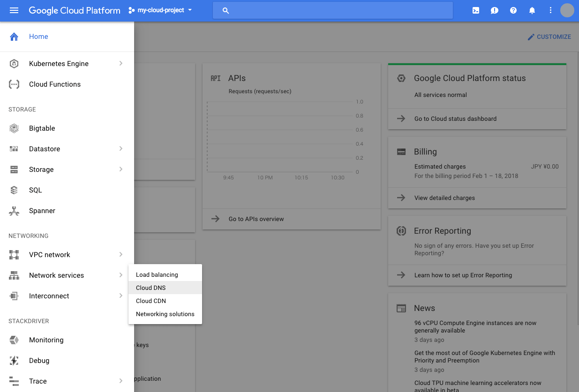579x392 pixels.
Task: Click the JPY ¥0.00 estimated charges value
Action: [x=545, y=166]
